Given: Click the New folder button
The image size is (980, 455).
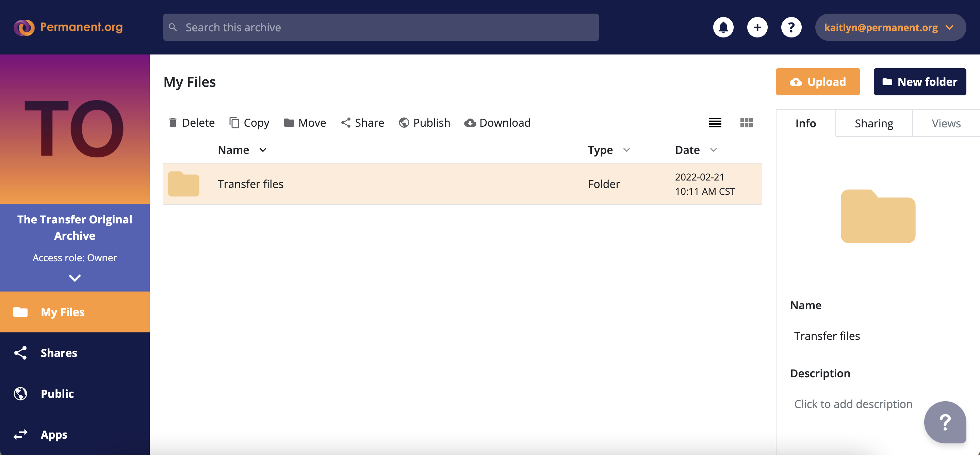Looking at the screenshot, I should tap(919, 82).
